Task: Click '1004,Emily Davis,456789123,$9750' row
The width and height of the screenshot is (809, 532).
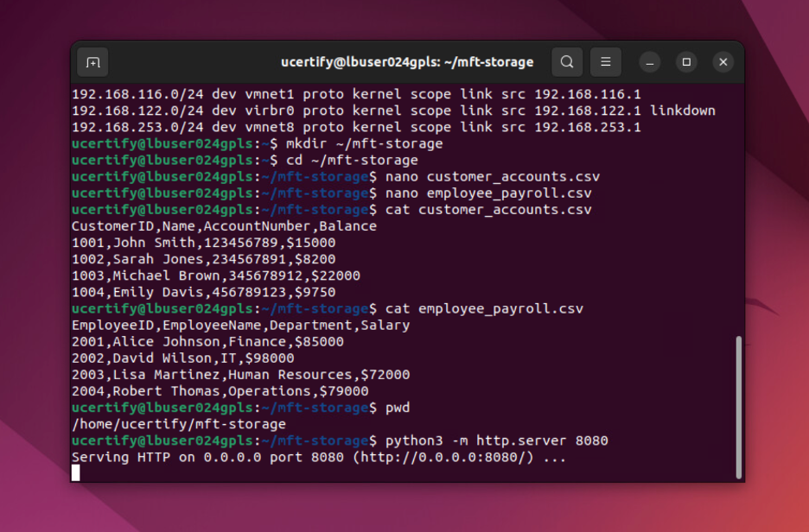Action: (204, 292)
